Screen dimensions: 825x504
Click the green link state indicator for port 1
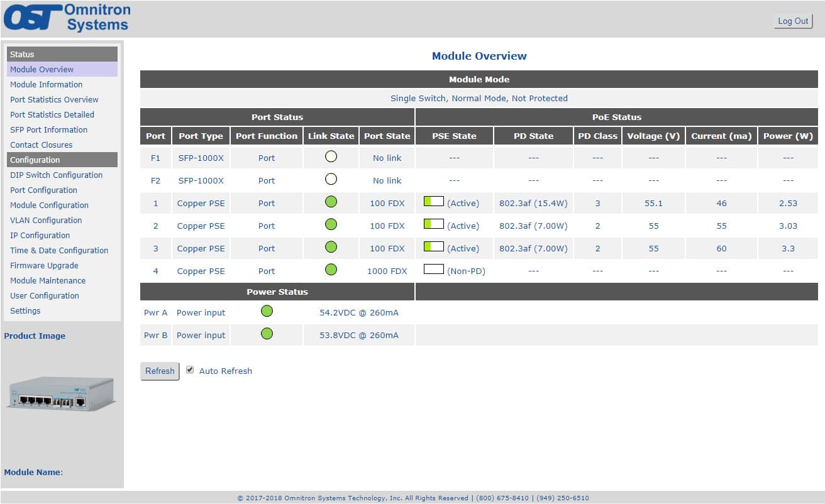pos(331,202)
